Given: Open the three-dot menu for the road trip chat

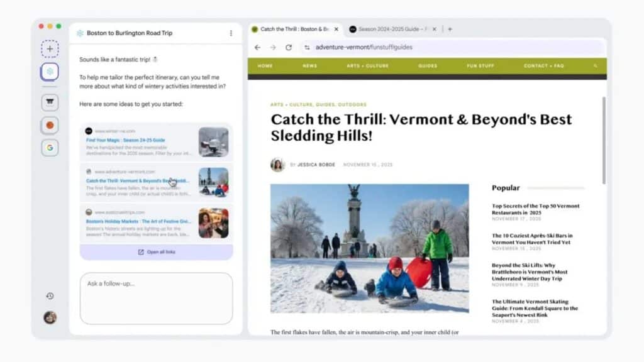Looking at the screenshot, I should [x=230, y=33].
